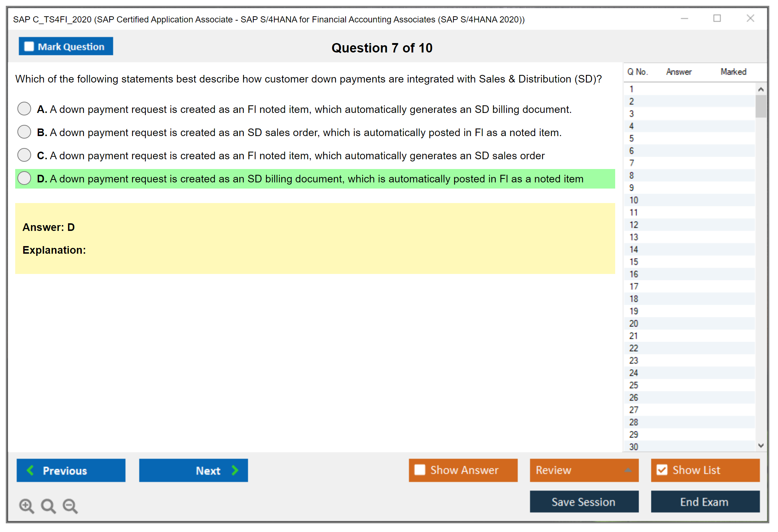The height and width of the screenshot is (532, 778).
Task: Click the zoom in magnifier icon
Action: click(26, 506)
